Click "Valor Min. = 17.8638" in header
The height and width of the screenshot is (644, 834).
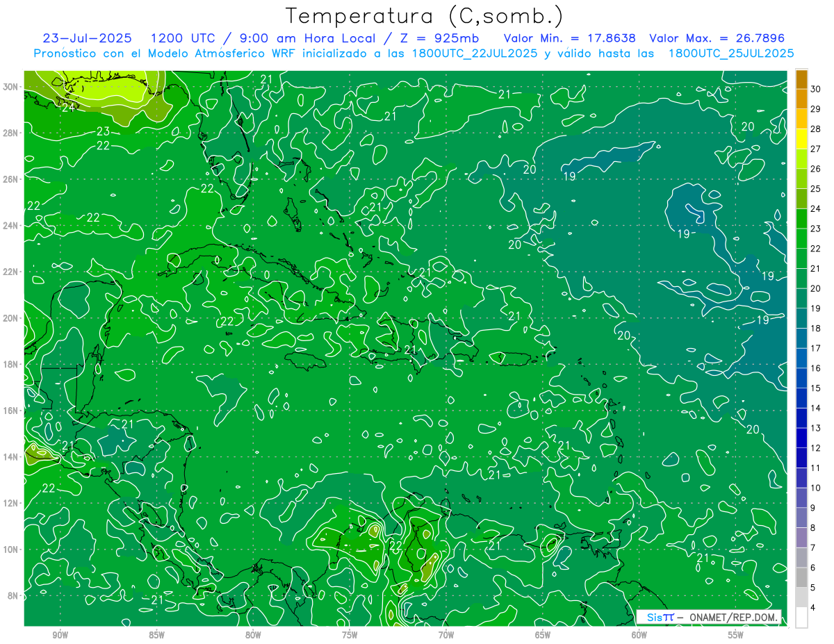pos(569,38)
